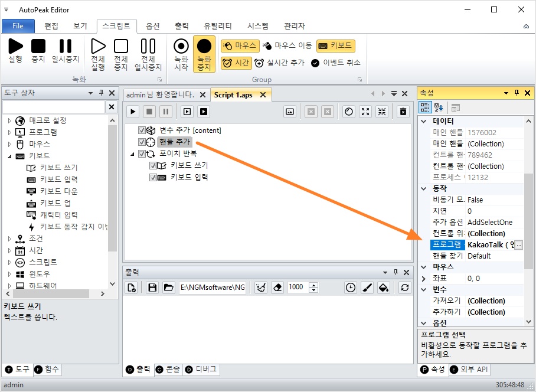Click expand-all corners icon in script toolbar
536x392 pixels.
[x=365, y=112]
